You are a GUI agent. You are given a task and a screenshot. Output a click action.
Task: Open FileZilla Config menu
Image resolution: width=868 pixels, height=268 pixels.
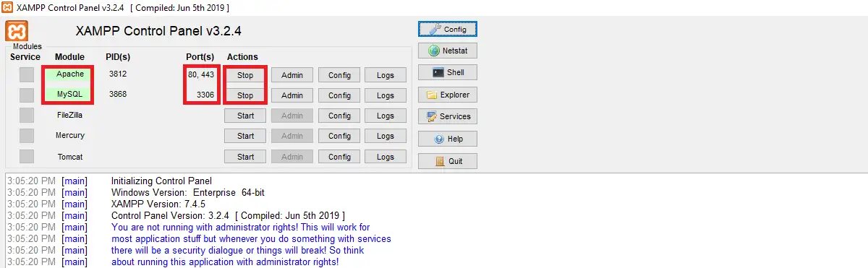pyautogui.click(x=339, y=116)
